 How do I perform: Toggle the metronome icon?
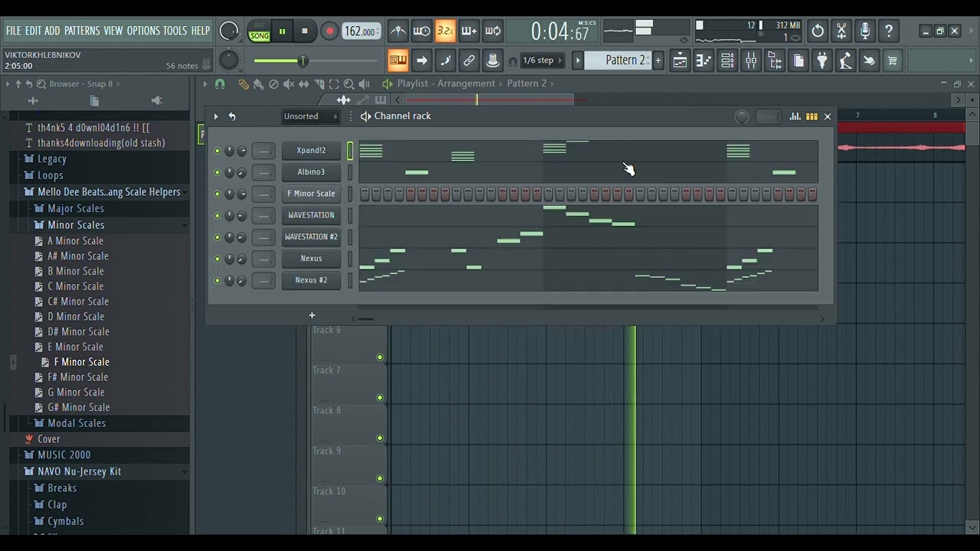pos(398,31)
